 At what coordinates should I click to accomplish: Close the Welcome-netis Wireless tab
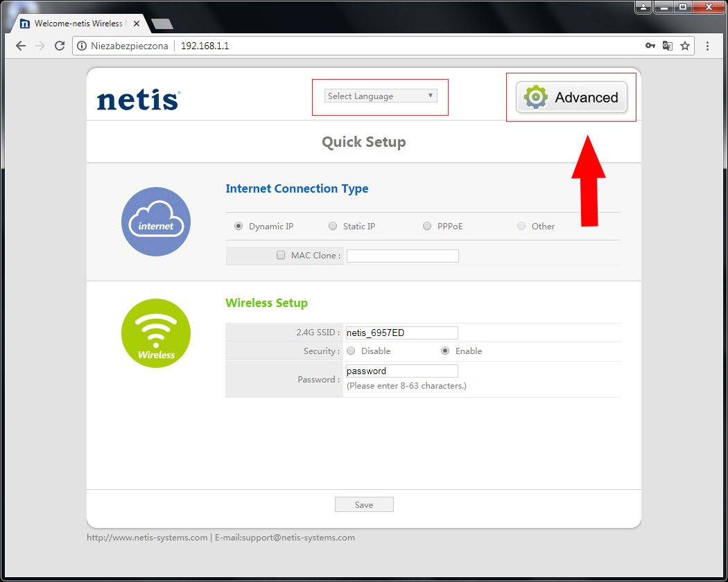coord(137,23)
